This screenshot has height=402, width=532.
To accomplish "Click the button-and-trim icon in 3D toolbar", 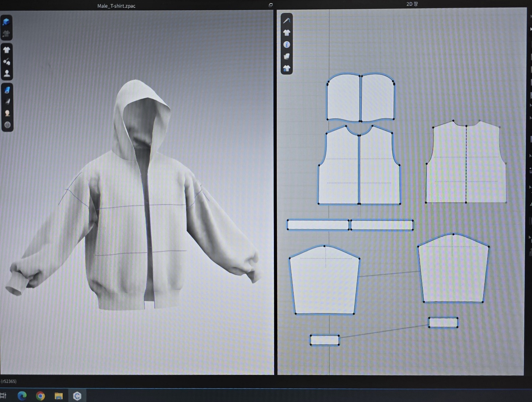I will [6, 62].
